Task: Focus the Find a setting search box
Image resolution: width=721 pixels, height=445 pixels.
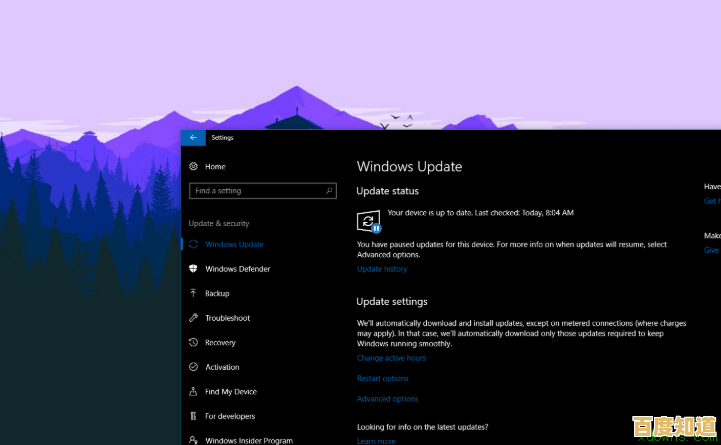Action: (x=263, y=191)
